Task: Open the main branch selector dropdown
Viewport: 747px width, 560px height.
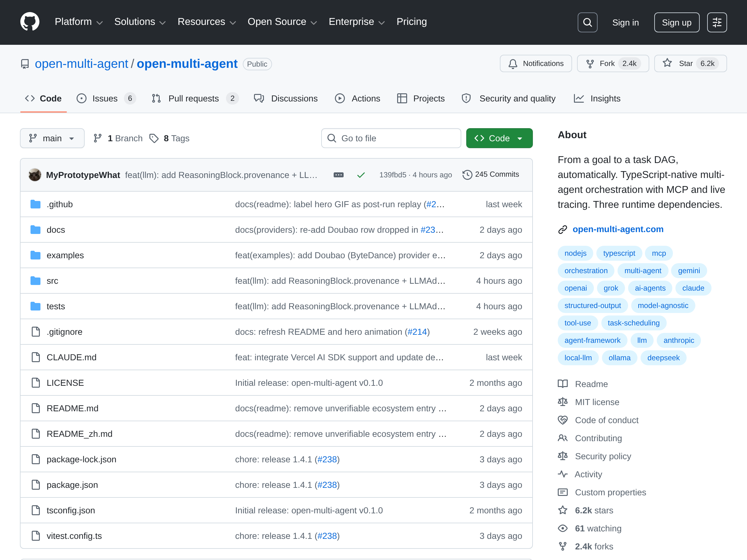Action: click(x=52, y=138)
